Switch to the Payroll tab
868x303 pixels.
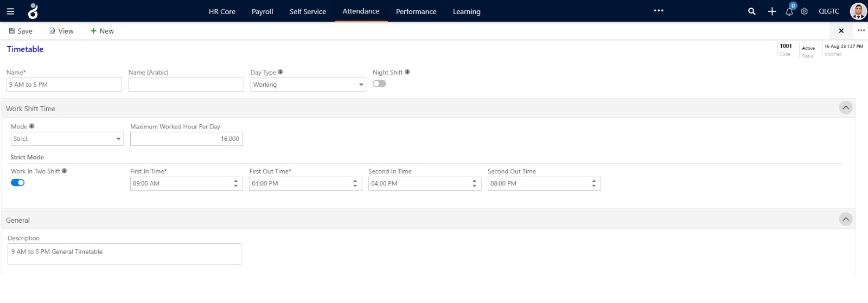coord(262,11)
